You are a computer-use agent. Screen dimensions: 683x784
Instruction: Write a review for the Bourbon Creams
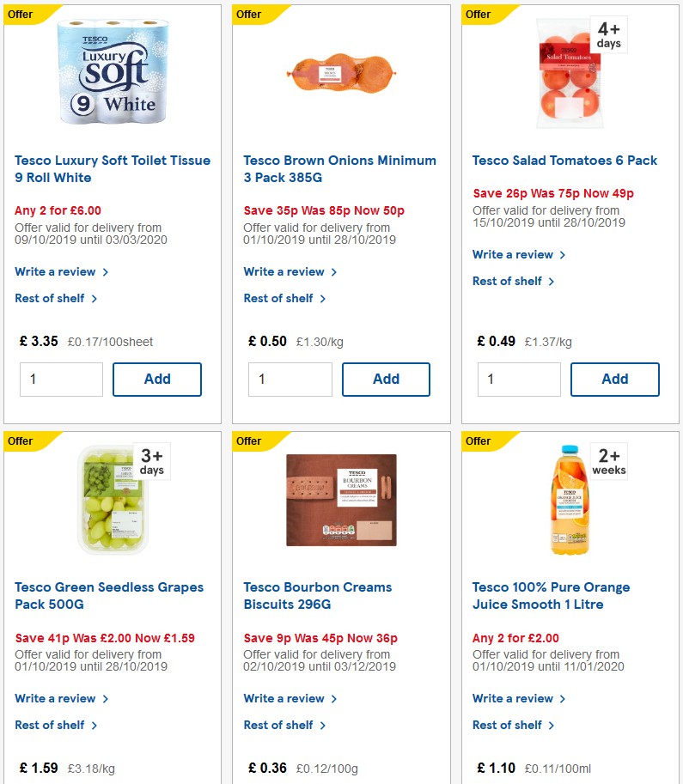point(284,698)
